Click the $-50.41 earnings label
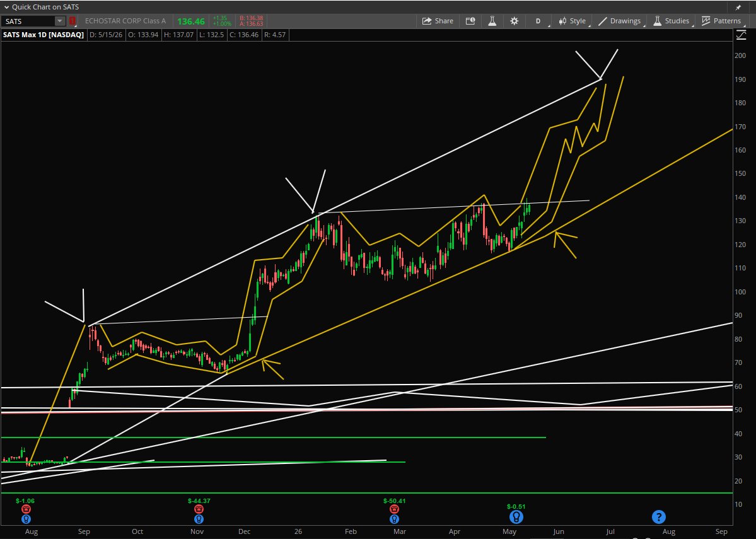Screen dimensions: 756x539 tap(394, 501)
